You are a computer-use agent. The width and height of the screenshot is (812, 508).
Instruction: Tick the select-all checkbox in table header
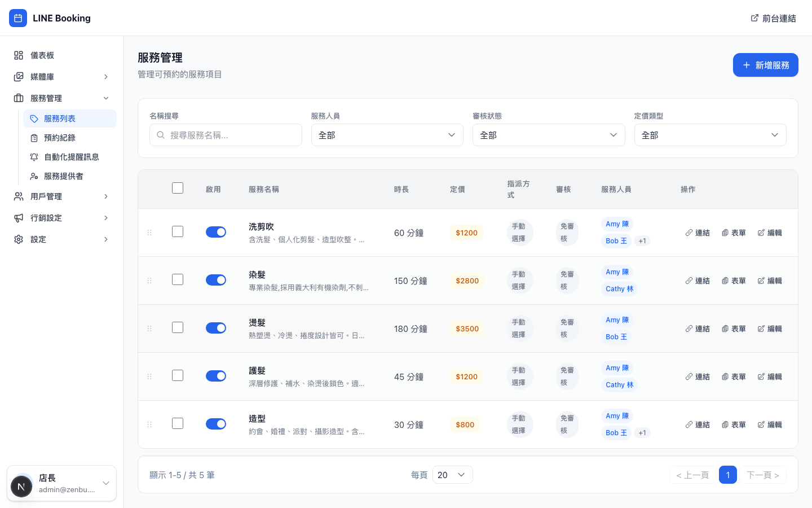tap(178, 188)
